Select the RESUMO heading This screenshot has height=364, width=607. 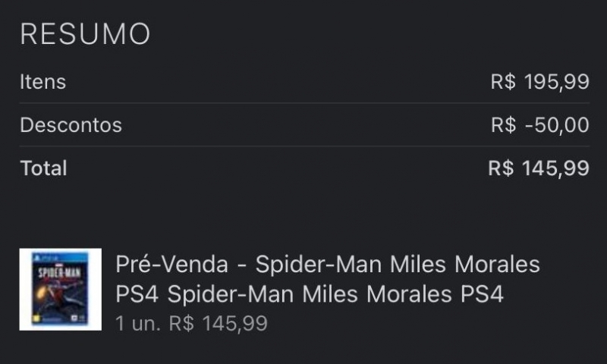pos(85,34)
